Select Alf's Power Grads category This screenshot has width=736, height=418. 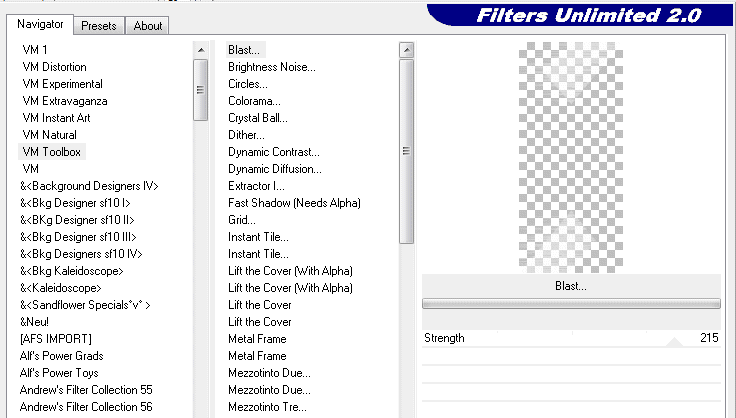click(61, 356)
